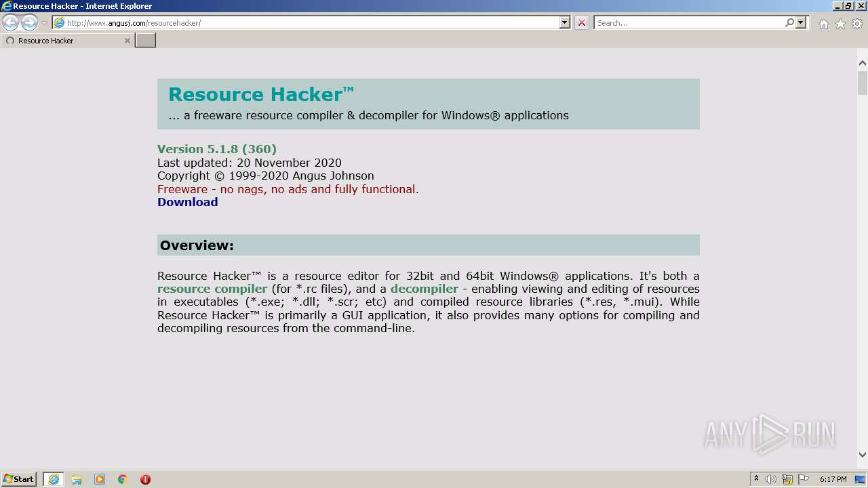Click the Overview: section heading
Screen dimensions: 868x488
click(x=197, y=245)
